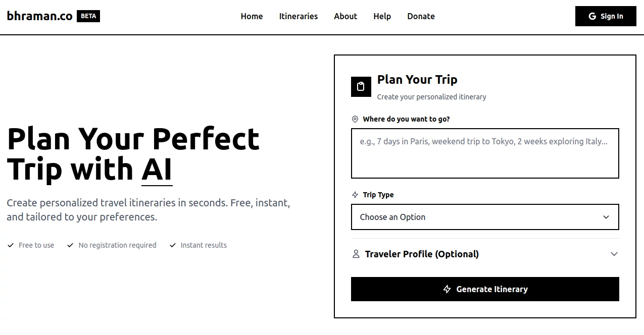The image size is (644, 335).
Task: Click the bhraman.co logo
Action: 40,16
